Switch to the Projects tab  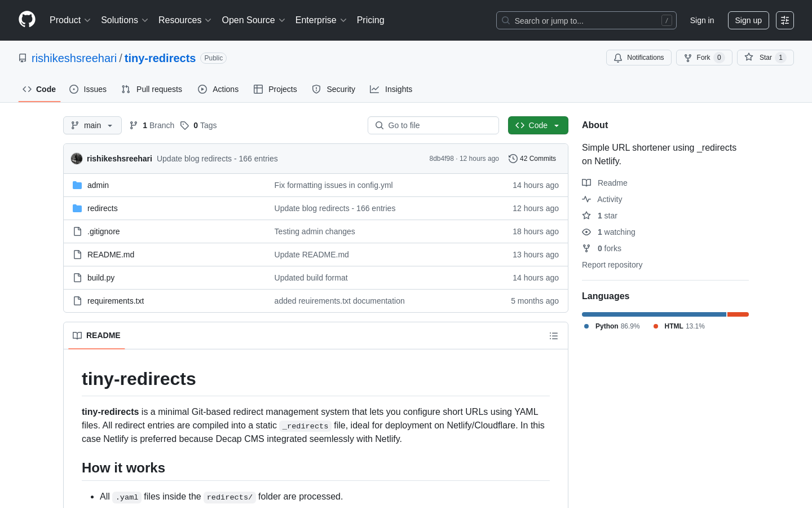click(275, 89)
